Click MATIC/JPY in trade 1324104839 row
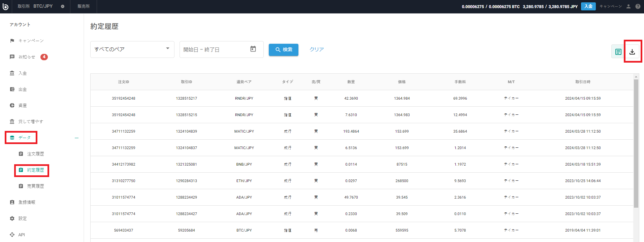644x242 pixels. tap(244, 131)
